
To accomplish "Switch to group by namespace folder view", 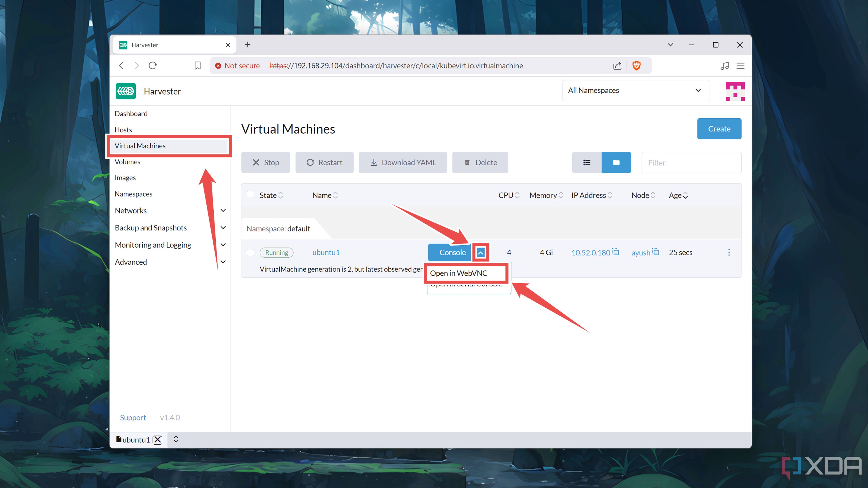I will (616, 162).
